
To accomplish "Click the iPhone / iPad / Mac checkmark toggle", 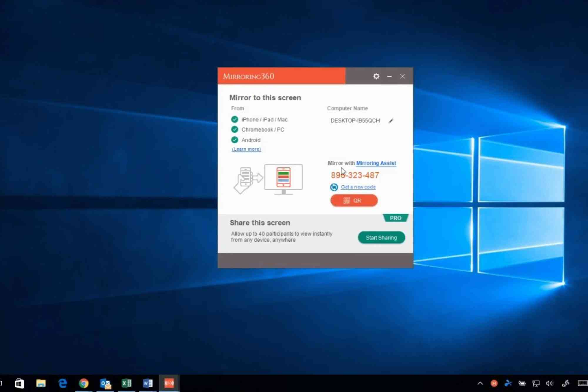I will point(235,119).
